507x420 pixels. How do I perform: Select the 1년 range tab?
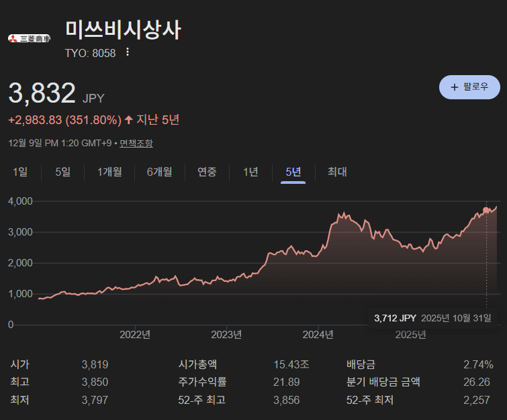(250, 172)
